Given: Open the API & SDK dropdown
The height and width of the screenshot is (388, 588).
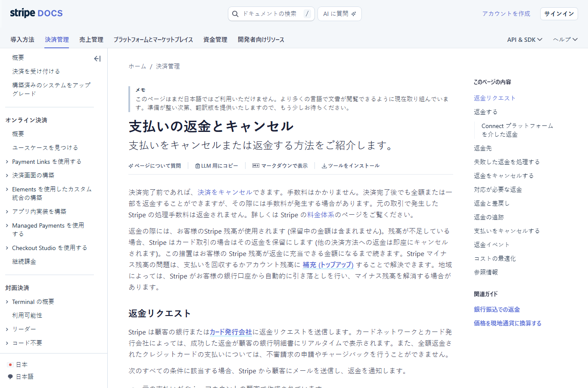Looking at the screenshot, I should click(x=524, y=40).
